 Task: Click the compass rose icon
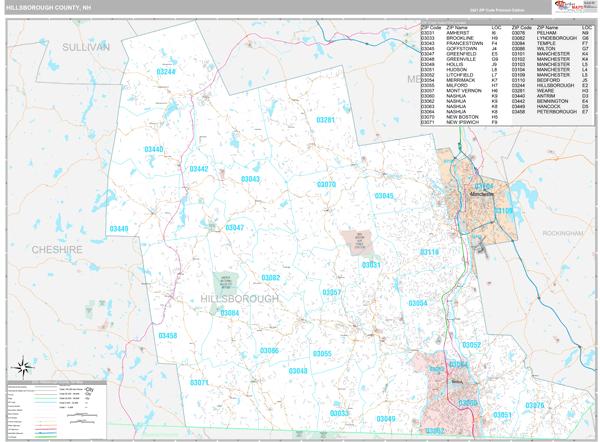[23, 367]
